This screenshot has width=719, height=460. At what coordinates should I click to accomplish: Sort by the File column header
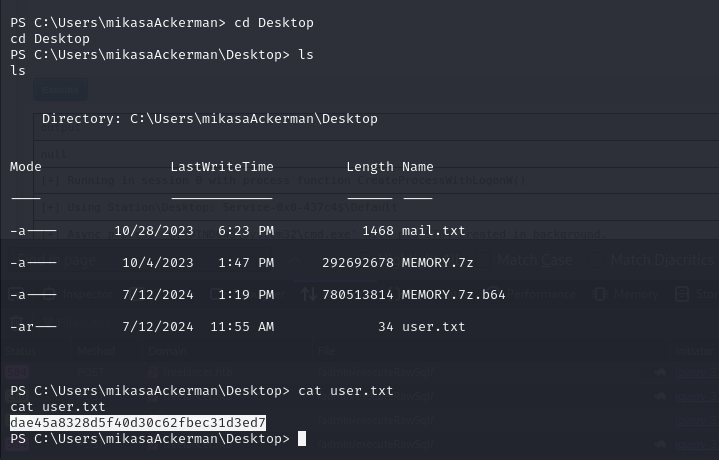[326, 351]
